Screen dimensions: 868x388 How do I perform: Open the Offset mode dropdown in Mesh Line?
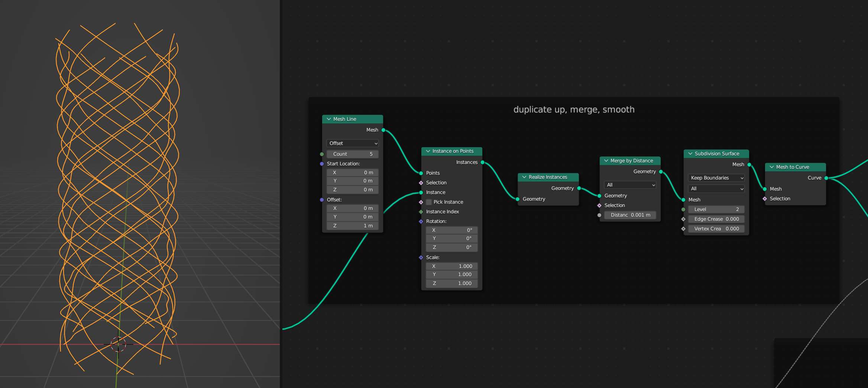click(x=353, y=143)
